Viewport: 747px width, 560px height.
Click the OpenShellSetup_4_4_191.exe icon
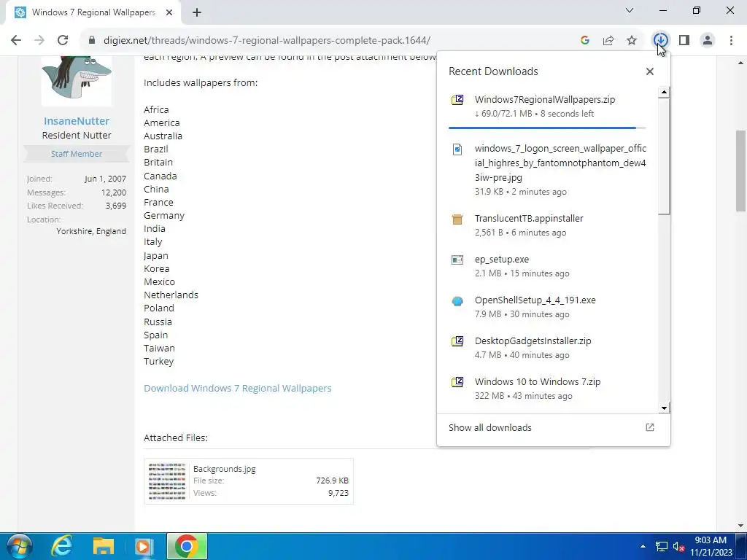(x=457, y=301)
